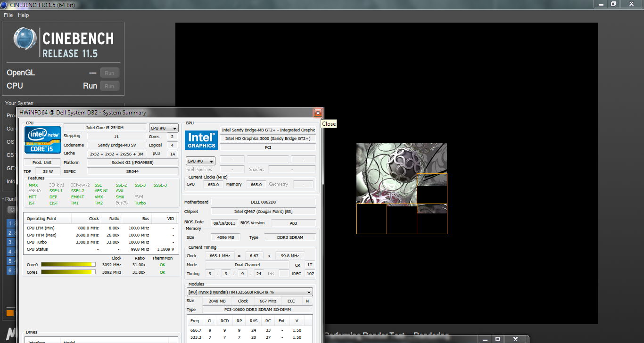Click the Intel Graphics logo in HWiNFO
644x343 pixels.
[x=201, y=140]
